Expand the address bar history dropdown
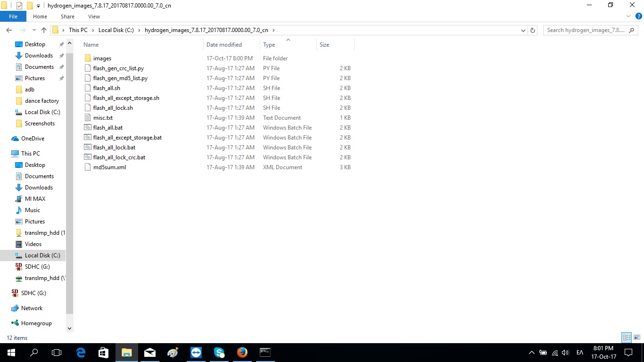644x362 pixels. (x=523, y=30)
